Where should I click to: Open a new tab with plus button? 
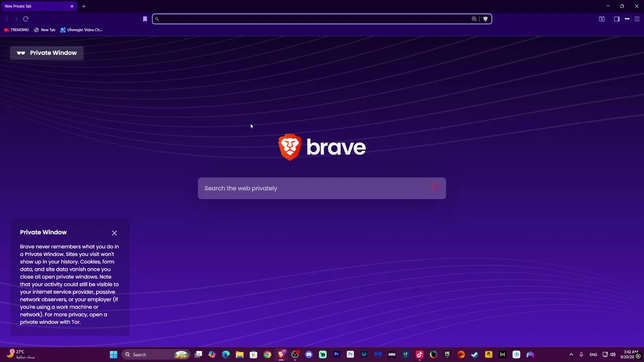pyautogui.click(x=84, y=6)
